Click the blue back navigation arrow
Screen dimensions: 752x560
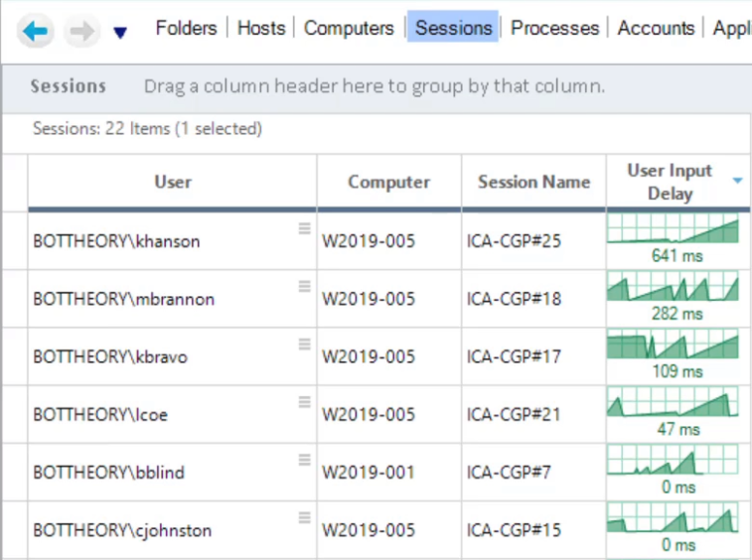(36, 31)
